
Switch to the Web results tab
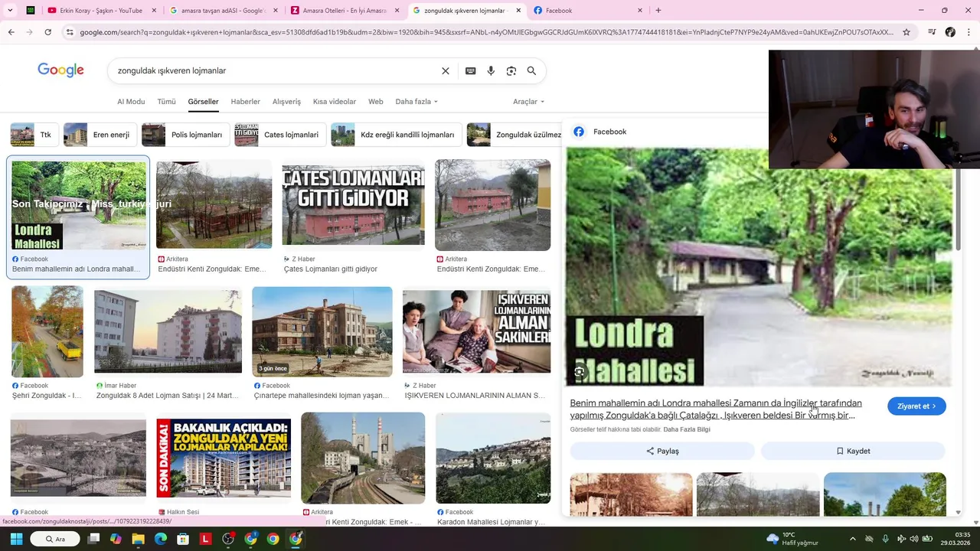[375, 102]
